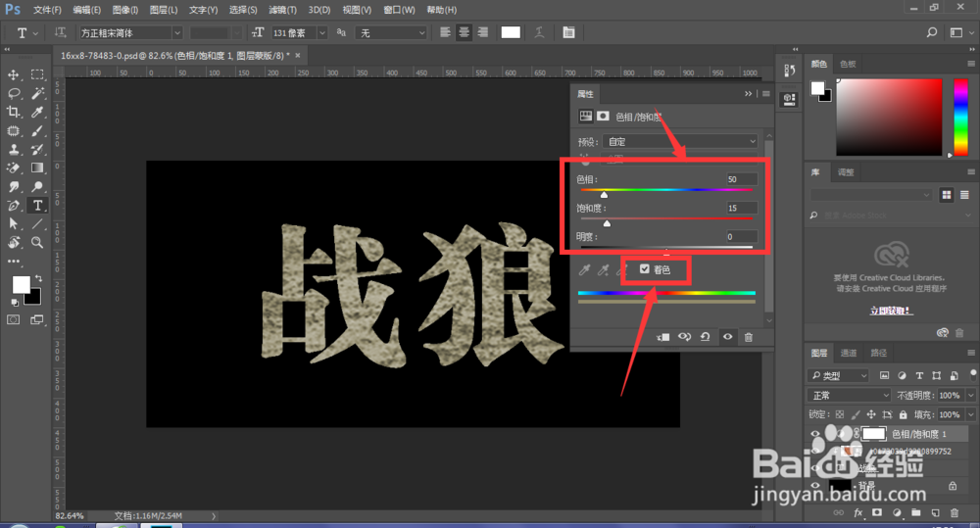Image resolution: width=980 pixels, height=528 pixels.
Task: Select the Line tool
Action: tap(37, 223)
